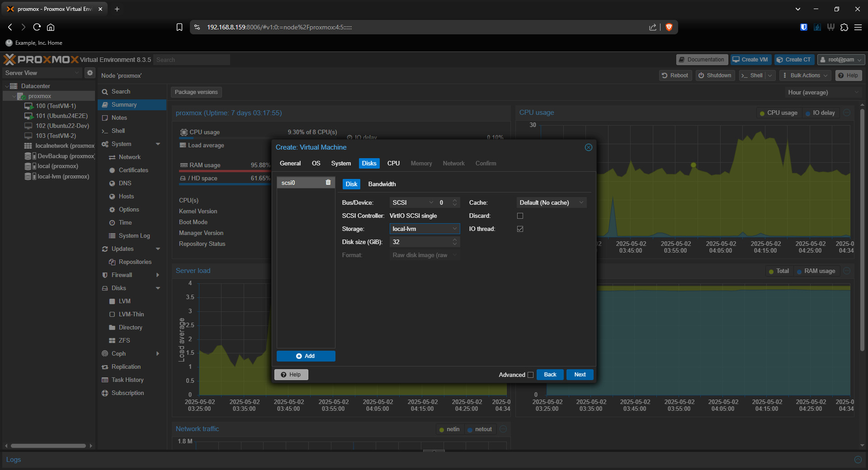Delete the scsi0 disk with trash icon
868x470 pixels.
[x=328, y=183]
